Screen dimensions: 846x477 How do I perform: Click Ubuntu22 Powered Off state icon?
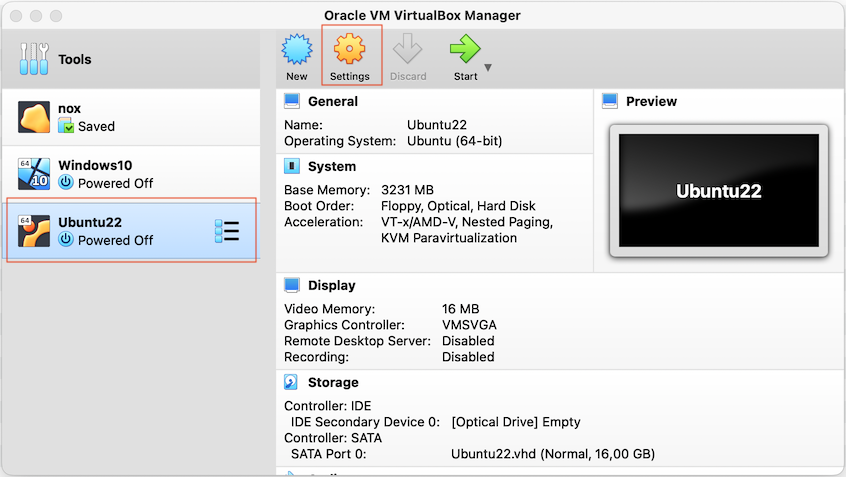[66, 239]
